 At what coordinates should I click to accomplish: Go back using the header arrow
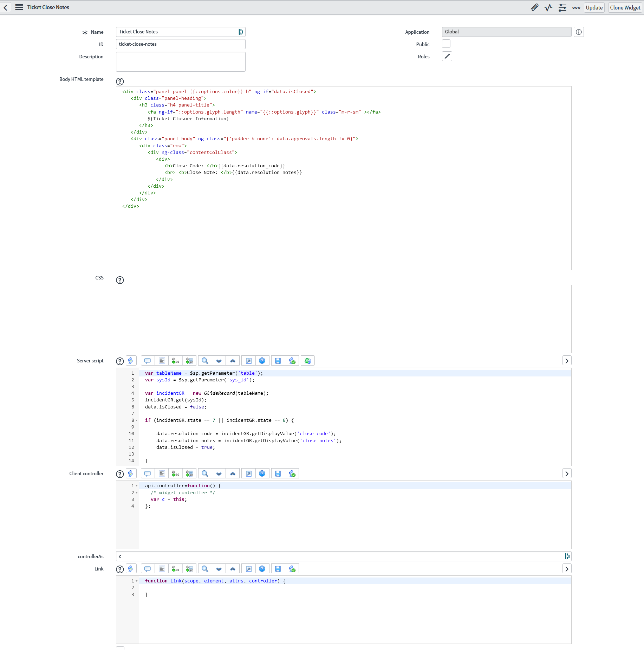click(x=6, y=7)
